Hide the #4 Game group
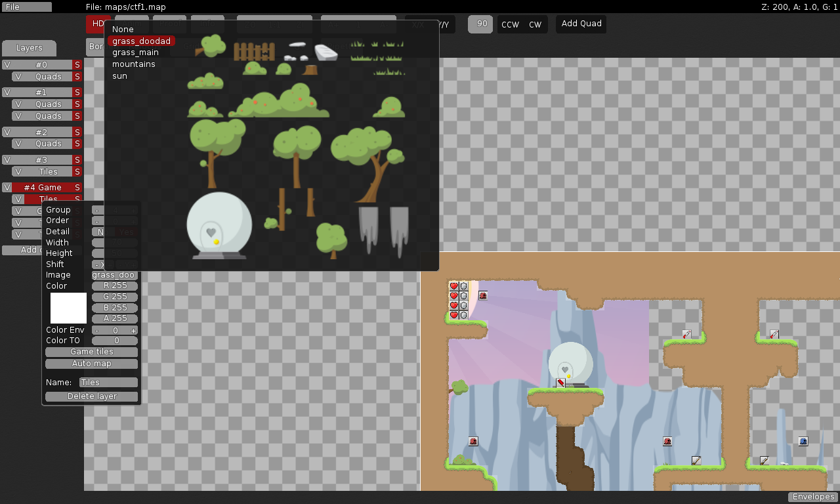840x504 pixels. click(7, 188)
